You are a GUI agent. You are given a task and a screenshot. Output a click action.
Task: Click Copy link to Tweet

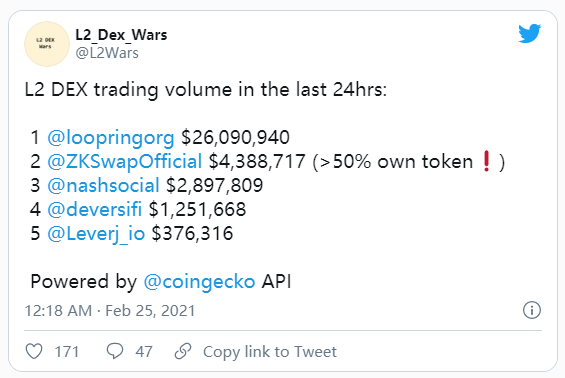click(x=270, y=352)
